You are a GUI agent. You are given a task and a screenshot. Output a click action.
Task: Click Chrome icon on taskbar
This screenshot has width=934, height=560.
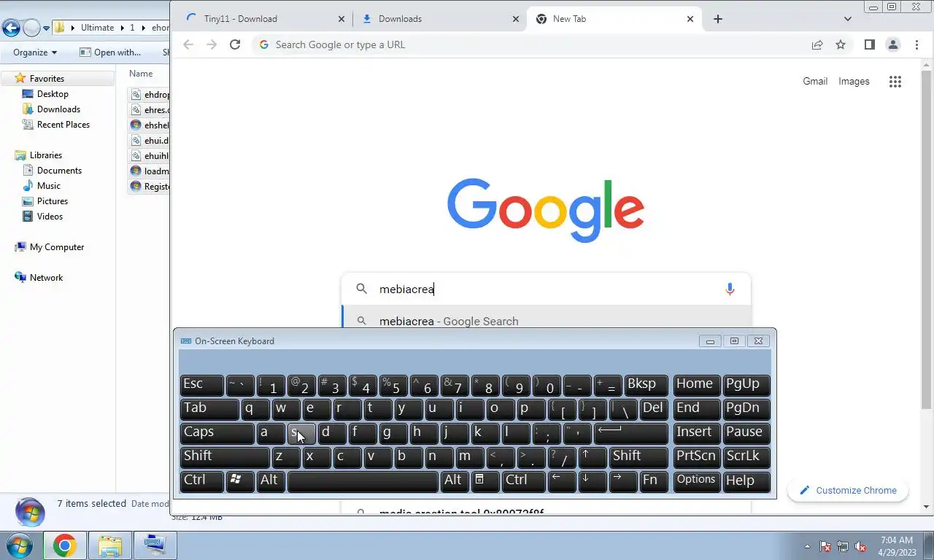[65, 545]
